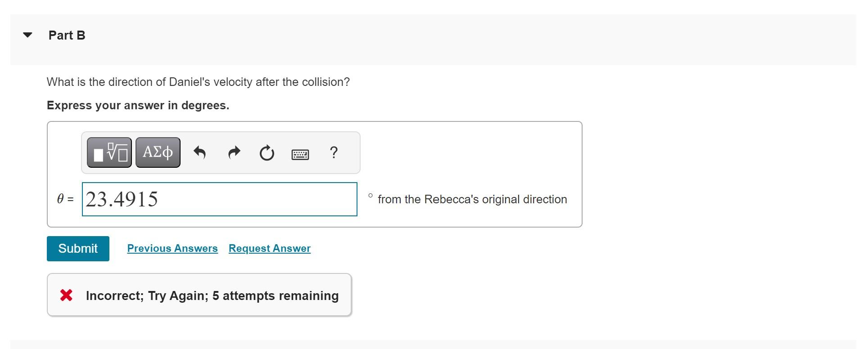Show keyboard shortcuts icon
Screen dimensions: 868x349
tap(300, 154)
